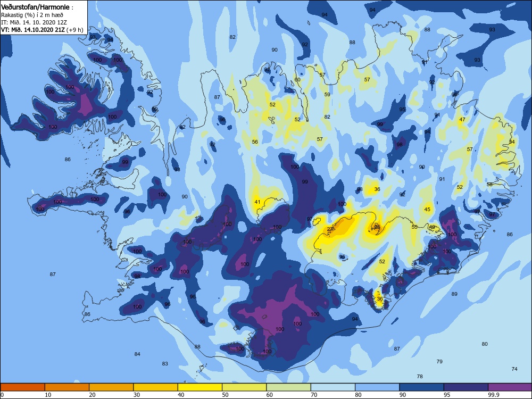Click the map value '41' on the yellow patch

(x=257, y=202)
